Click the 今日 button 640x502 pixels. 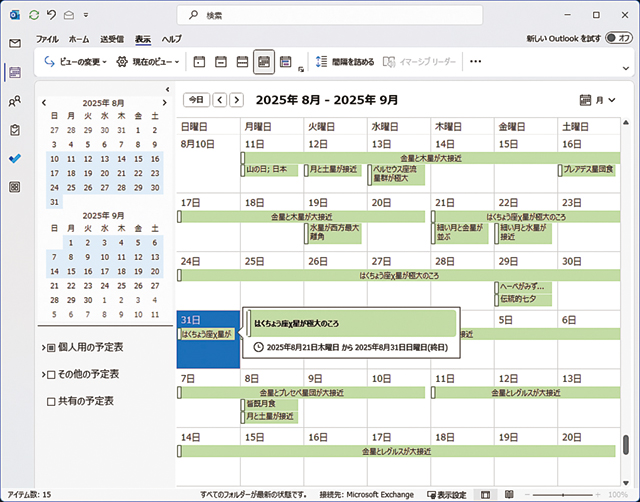(196, 100)
